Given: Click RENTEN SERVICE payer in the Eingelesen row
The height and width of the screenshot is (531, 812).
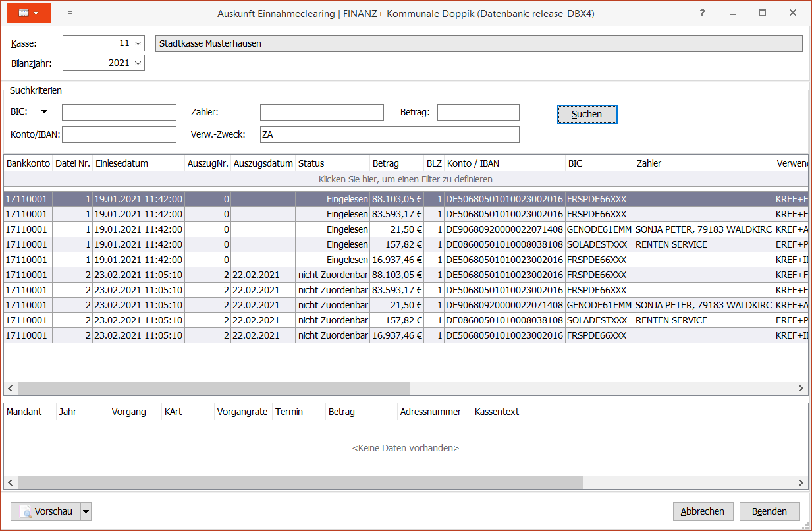Looking at the screenshot, I should (704, 244).
